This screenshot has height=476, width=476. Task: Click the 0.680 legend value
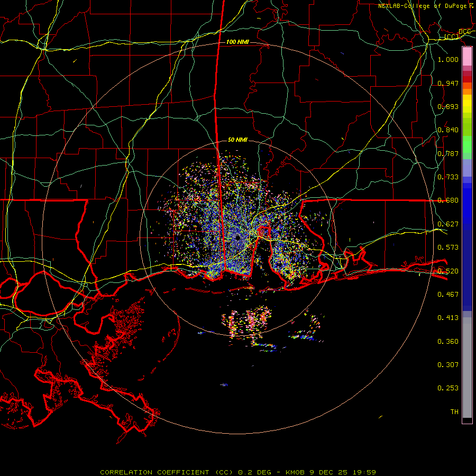coord(448,200)
